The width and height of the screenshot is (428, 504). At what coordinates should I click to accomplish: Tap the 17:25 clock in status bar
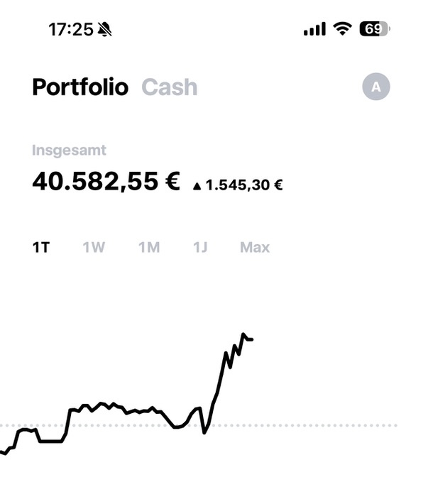point(70,29)
